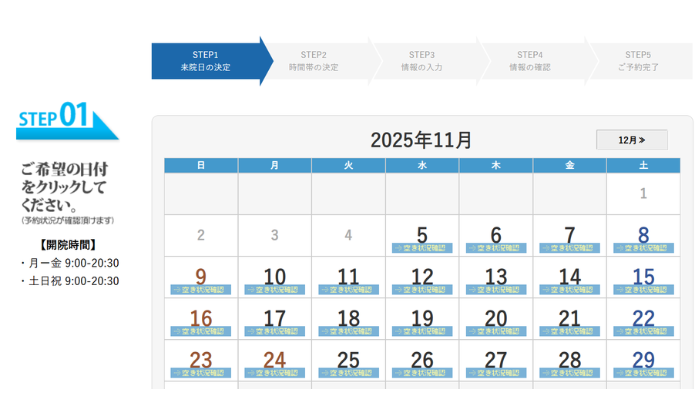Check availability for Monday November 10
This screenshot has width=700, height=420.
coord(275,289)
